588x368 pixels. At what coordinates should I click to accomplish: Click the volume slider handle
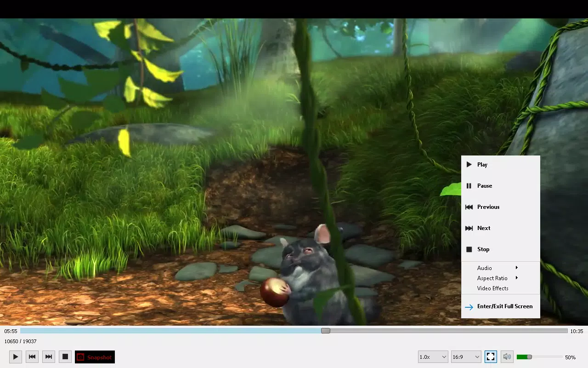coord(529,357)
